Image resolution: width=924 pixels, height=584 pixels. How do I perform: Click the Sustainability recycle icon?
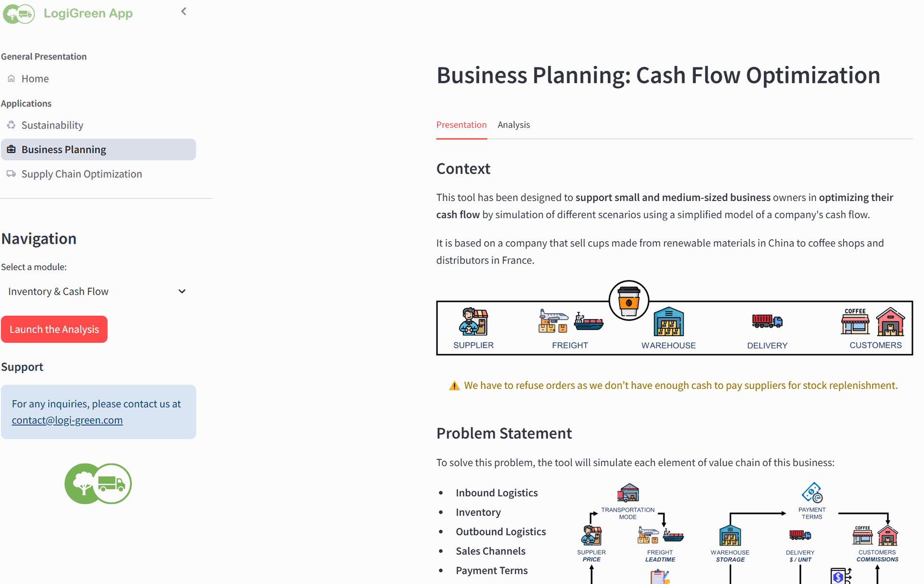coord(11,125)
